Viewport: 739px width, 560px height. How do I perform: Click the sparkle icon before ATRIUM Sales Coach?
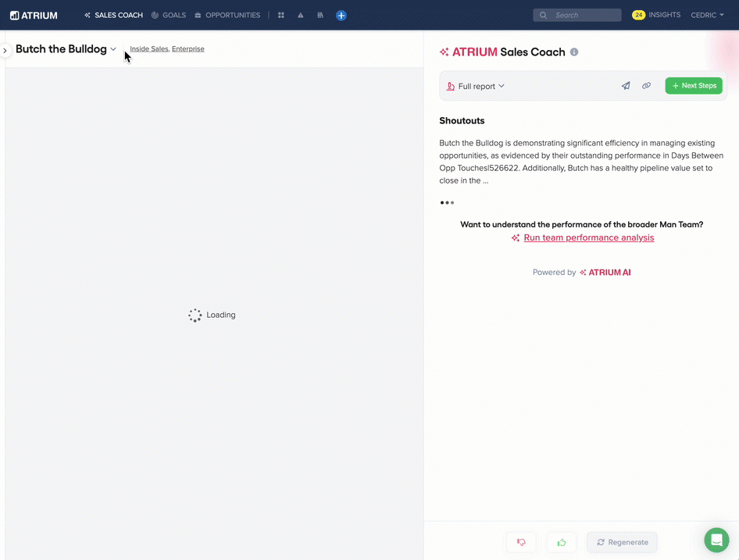pos(444,52)
